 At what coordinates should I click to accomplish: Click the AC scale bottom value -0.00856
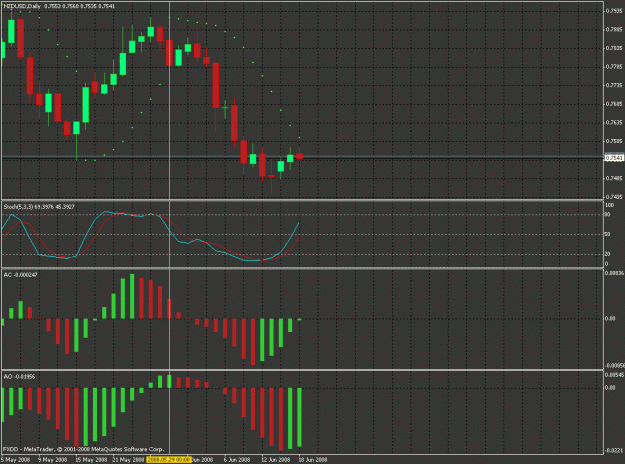(x=614, y=365)
